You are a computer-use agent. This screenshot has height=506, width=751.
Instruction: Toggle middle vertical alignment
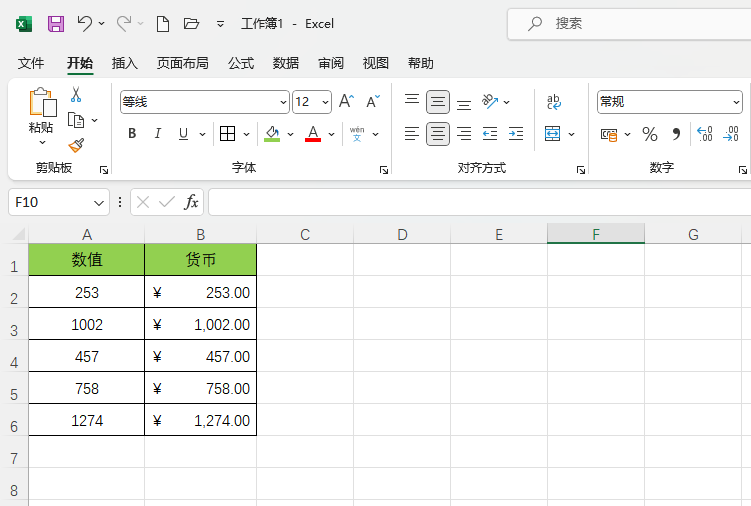pyautogui.click(x=438, y=102)
